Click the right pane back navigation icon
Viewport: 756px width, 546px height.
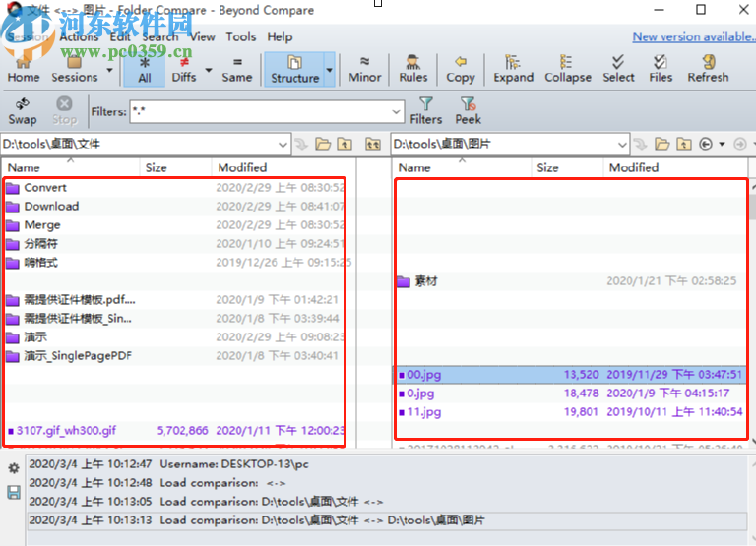coord(706,144)
